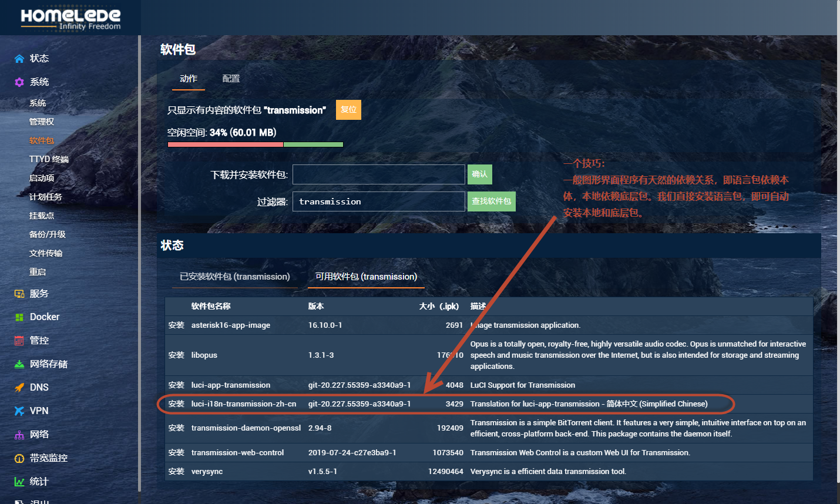Expand the 服务 sidebar menu
840x504 pixels.
pos(39,293)
